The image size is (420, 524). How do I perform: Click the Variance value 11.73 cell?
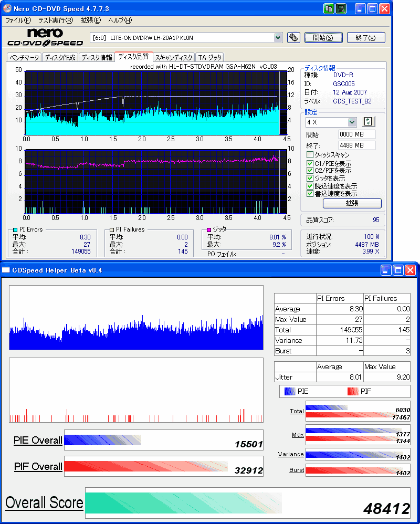340,340
